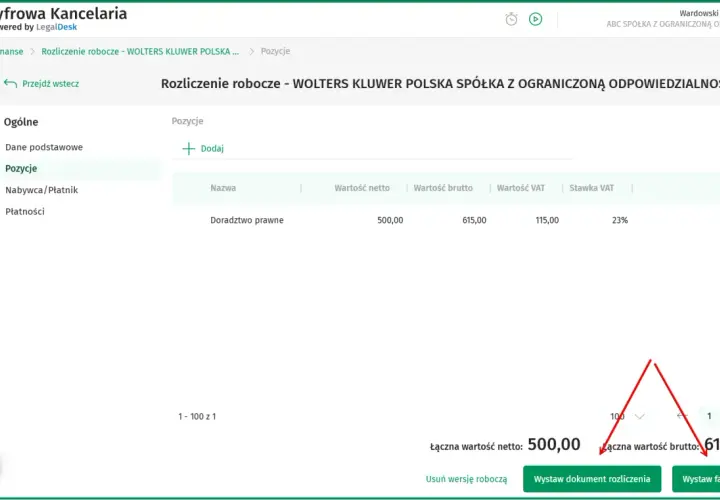Go to previous page arrow
Image resolution: width=720 pixels, height=500 pixels.
pos(682,416)
